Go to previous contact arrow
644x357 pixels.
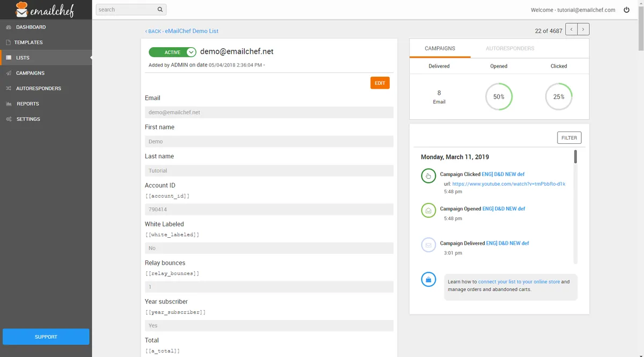pyautogui.click(x=572, y=30)
